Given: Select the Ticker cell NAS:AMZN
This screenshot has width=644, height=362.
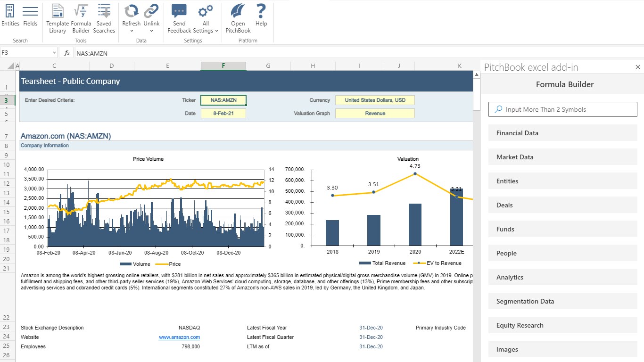Looking at the screenshot, I should [x=223, y=100].
